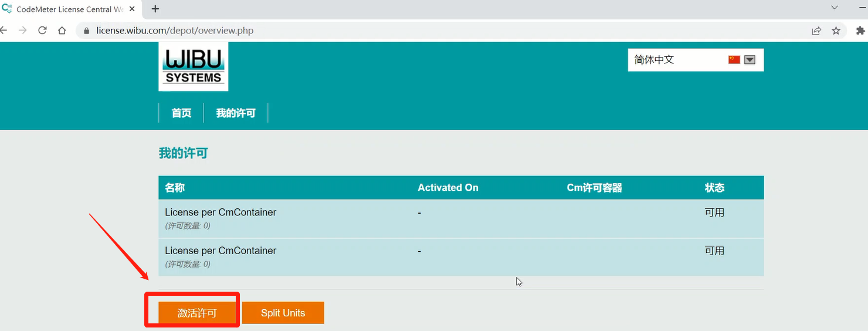Click the 名称 column header
Screen dimensions: 868x331
click(x=175, y=188)
